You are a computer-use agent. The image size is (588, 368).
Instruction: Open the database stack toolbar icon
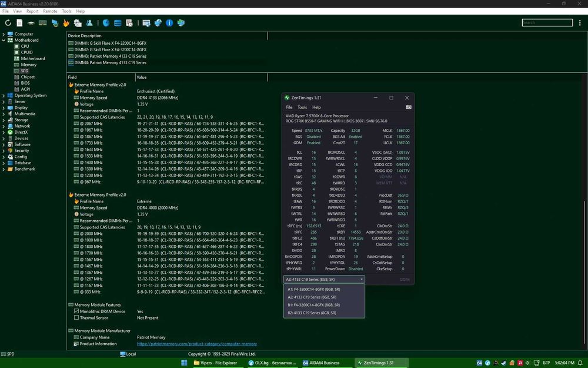(x=118, y=23)
